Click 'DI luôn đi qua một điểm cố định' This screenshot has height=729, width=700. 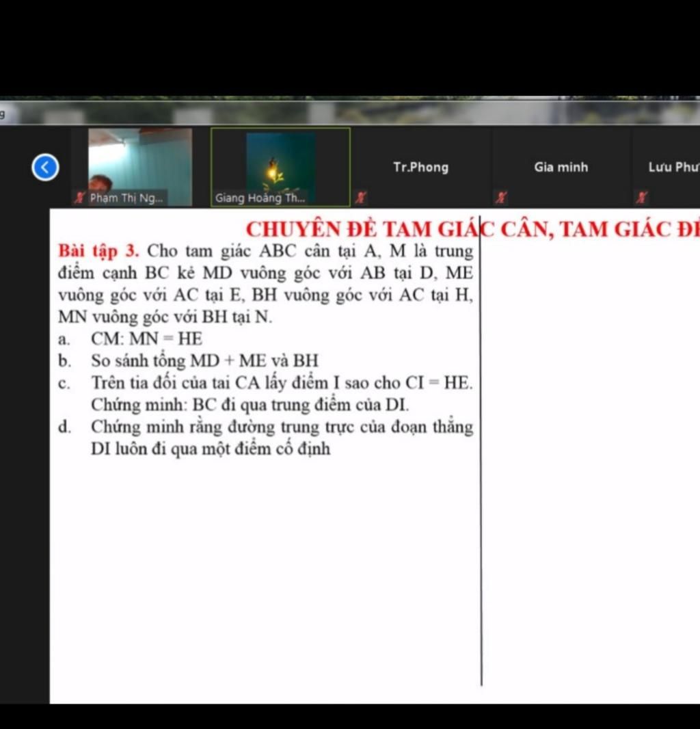tap(211, 449)
